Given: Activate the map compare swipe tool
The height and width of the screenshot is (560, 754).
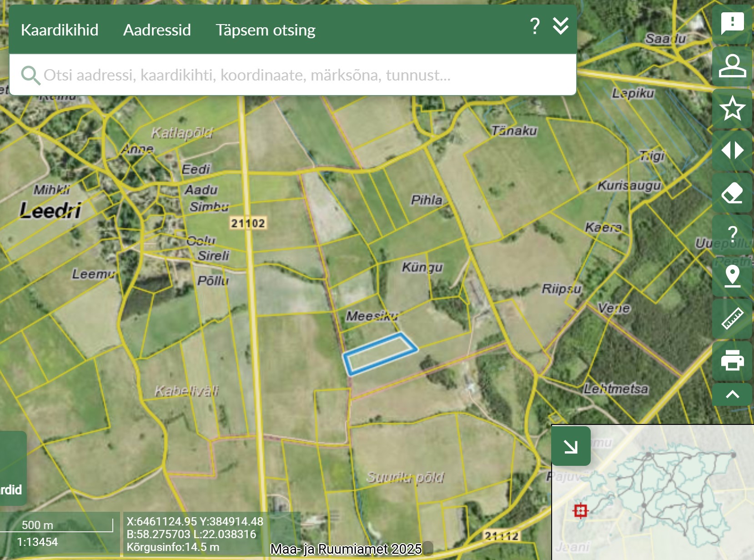Looking at the screenshot, I should click(732, 150).
